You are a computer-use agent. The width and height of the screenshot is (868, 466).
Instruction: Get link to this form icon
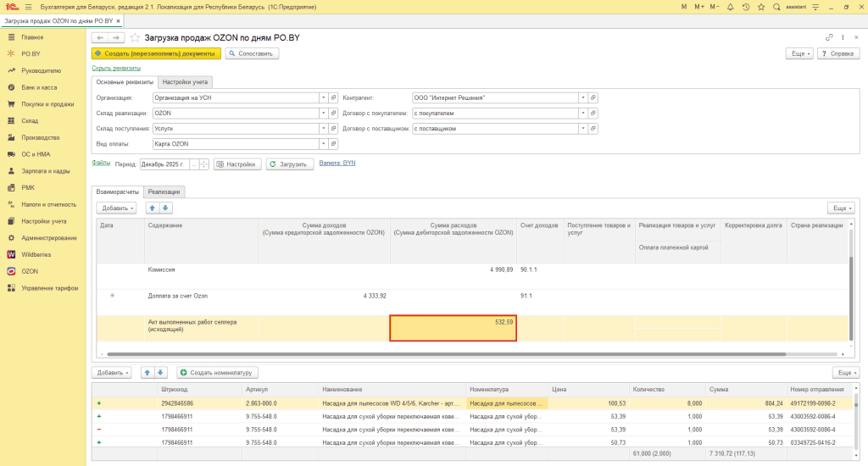pos(829,37)
